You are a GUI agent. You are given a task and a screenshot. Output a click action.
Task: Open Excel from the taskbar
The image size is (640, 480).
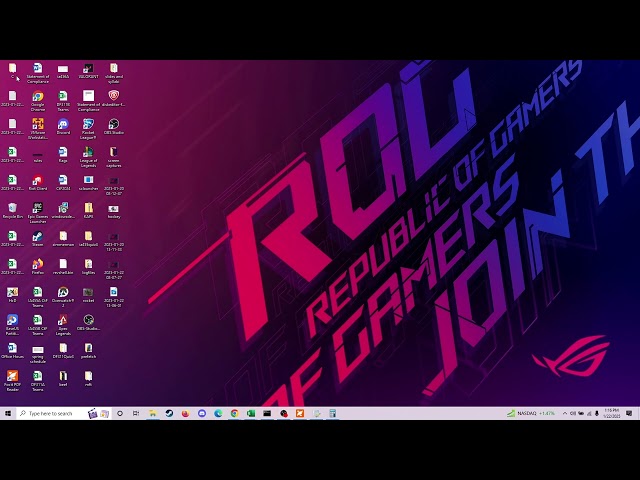[x=251, y=413]
